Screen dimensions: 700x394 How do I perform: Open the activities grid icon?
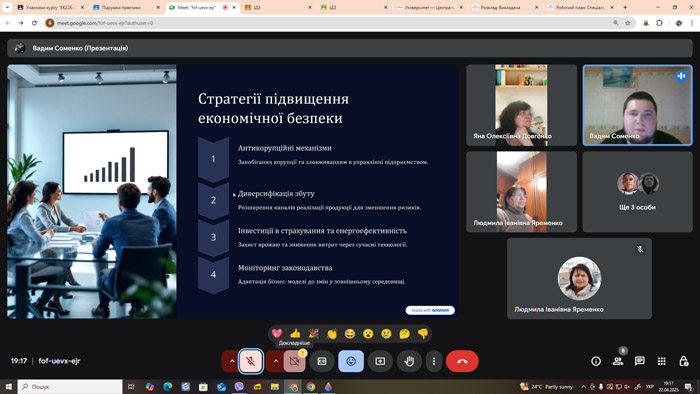662,361
